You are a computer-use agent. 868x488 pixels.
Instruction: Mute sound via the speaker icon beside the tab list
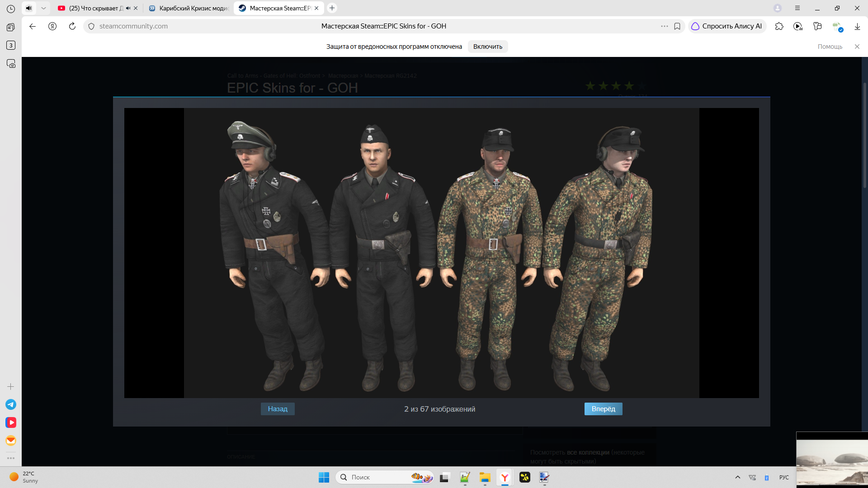click(x=29, y=8)
